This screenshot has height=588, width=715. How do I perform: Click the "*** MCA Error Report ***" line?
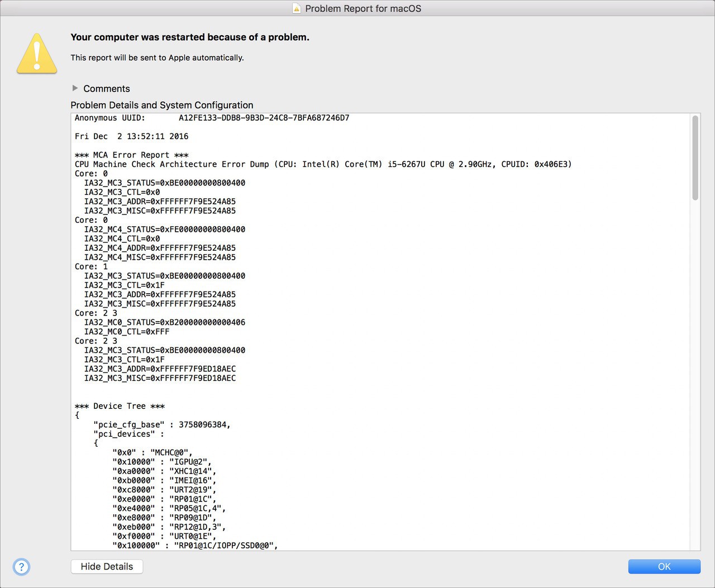tap(132, 155)
